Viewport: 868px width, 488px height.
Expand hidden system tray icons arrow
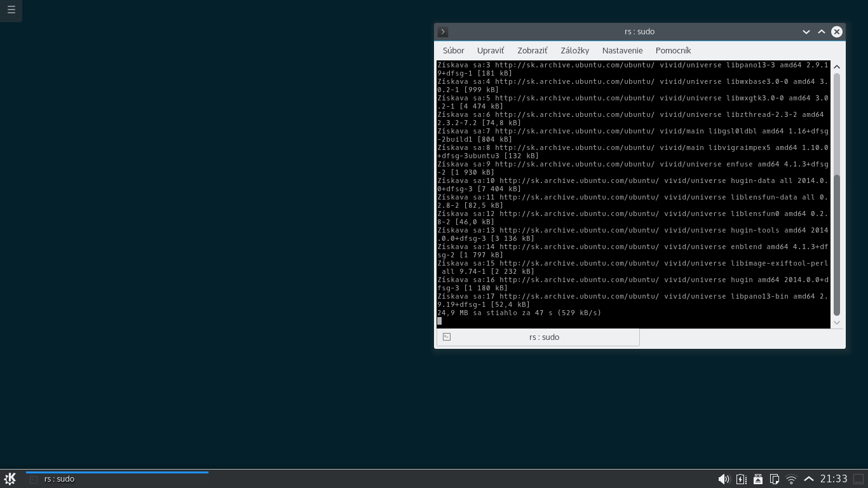[x=808, y=479]
